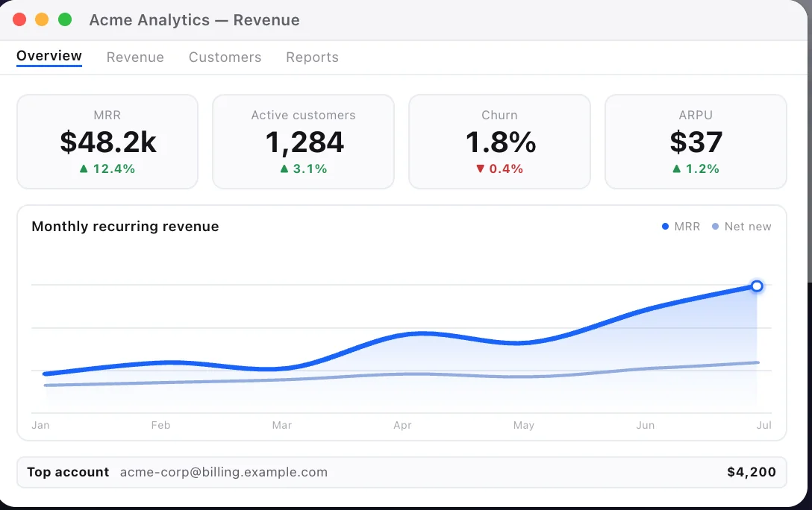The height and width of the screenshot is (510, 812).
Task: Toggle the Net new legend entry
Action: (742, 226)
